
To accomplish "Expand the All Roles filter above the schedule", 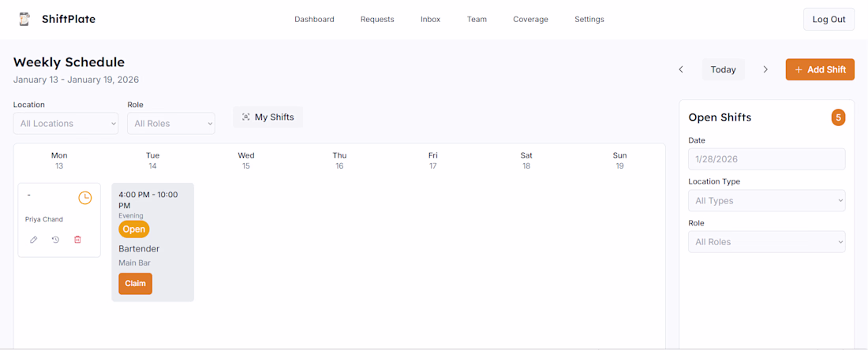I will pos(170,124).
